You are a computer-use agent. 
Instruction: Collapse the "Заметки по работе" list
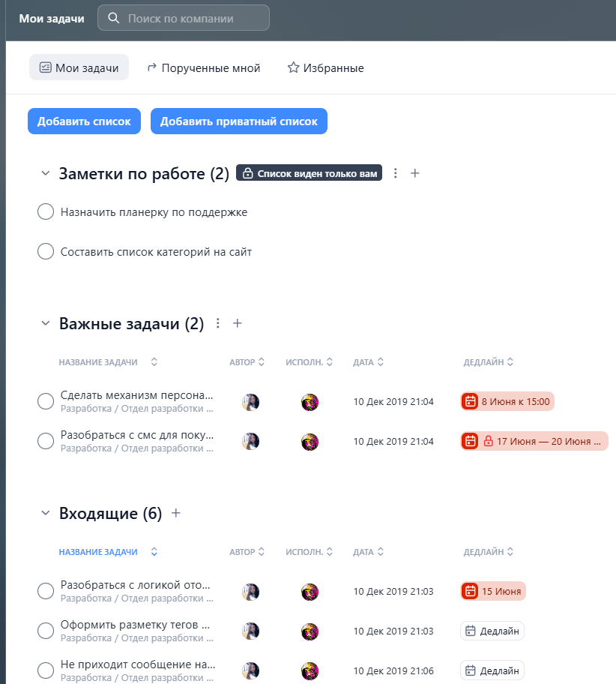pyautogui.click(x=44, y=172)
